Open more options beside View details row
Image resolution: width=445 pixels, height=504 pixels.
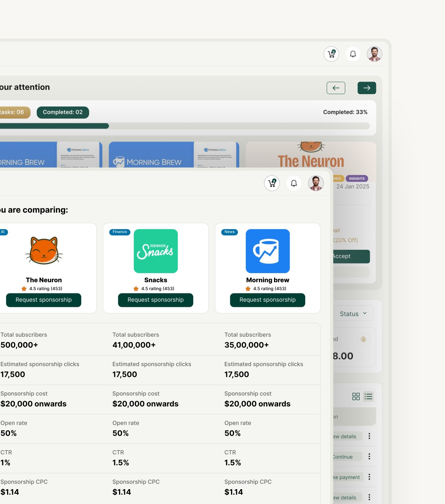(x=369, y=436)
